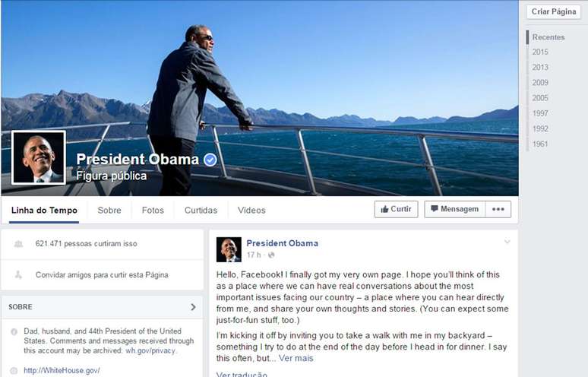Viewport: 588px width, 377px height.
Task: Open the Mensagem speech bubble button
Action: tap(454, 209)
